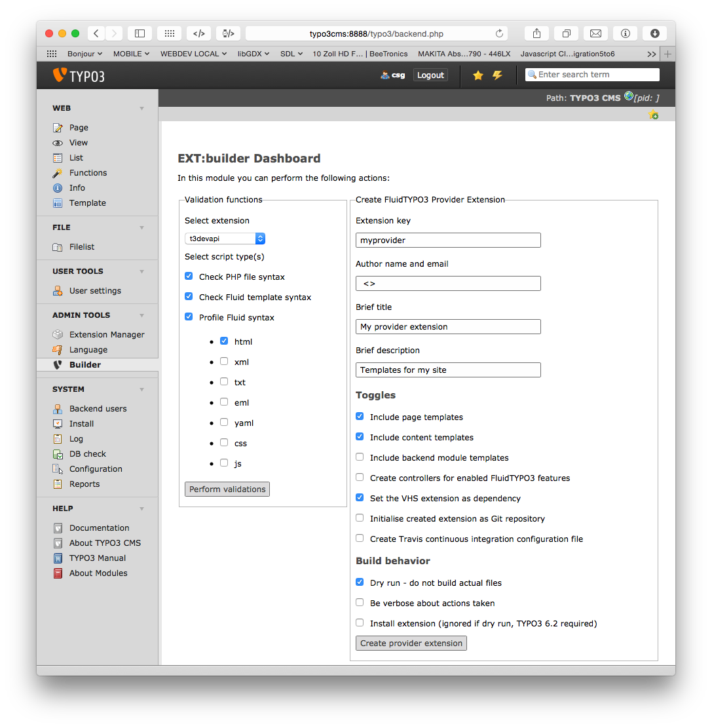The height and width of the screenshot is (728, 712).
Task: Click the Extension key input field
Action: pyautogui.click(x=448, y=240)
